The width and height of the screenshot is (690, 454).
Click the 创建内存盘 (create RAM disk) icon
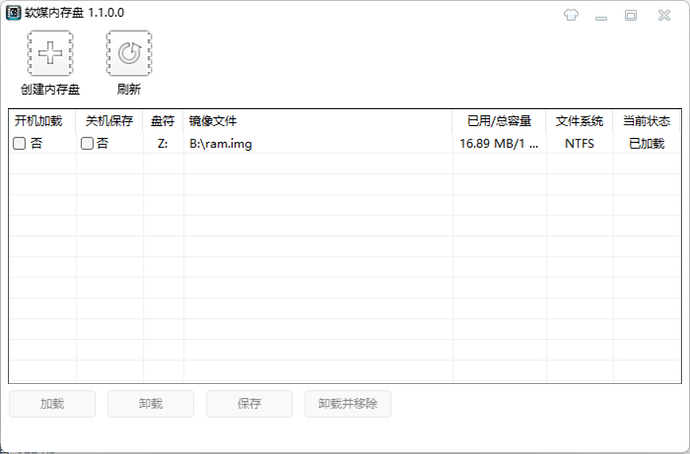tap(49, 54)
